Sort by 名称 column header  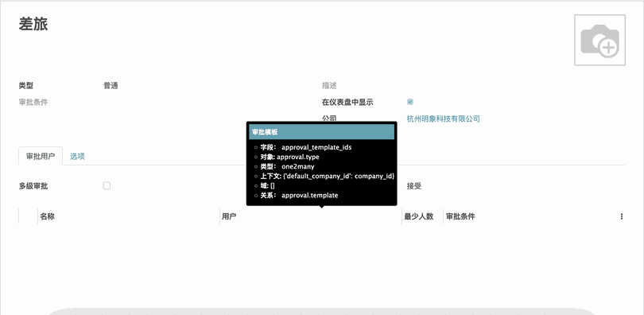tap(129, 216)
